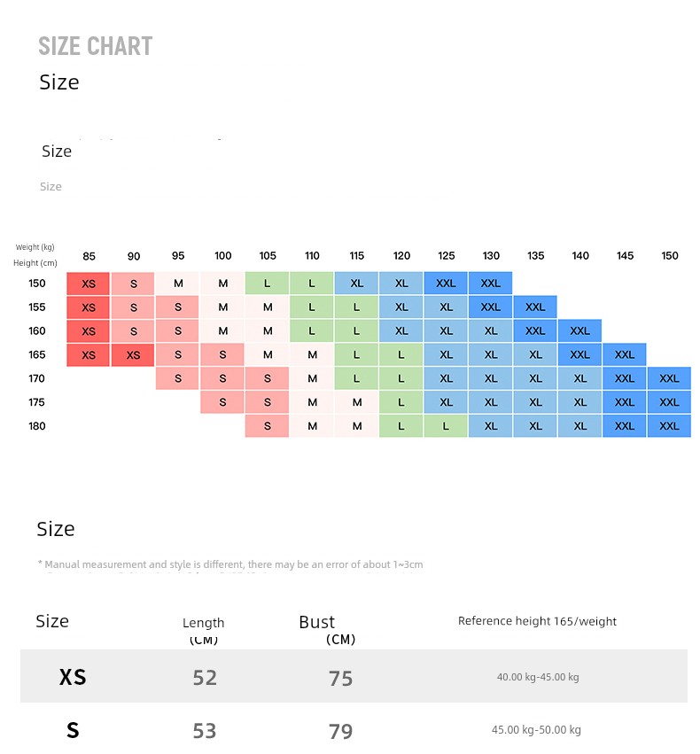Pick XS cell at height 165, weight 90
700x754 pixels.
133,354
